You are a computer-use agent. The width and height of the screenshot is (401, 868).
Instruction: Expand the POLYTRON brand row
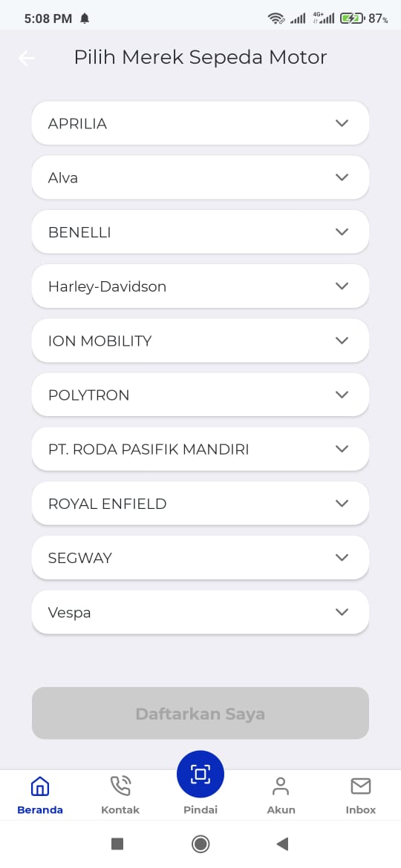(200, 395)
